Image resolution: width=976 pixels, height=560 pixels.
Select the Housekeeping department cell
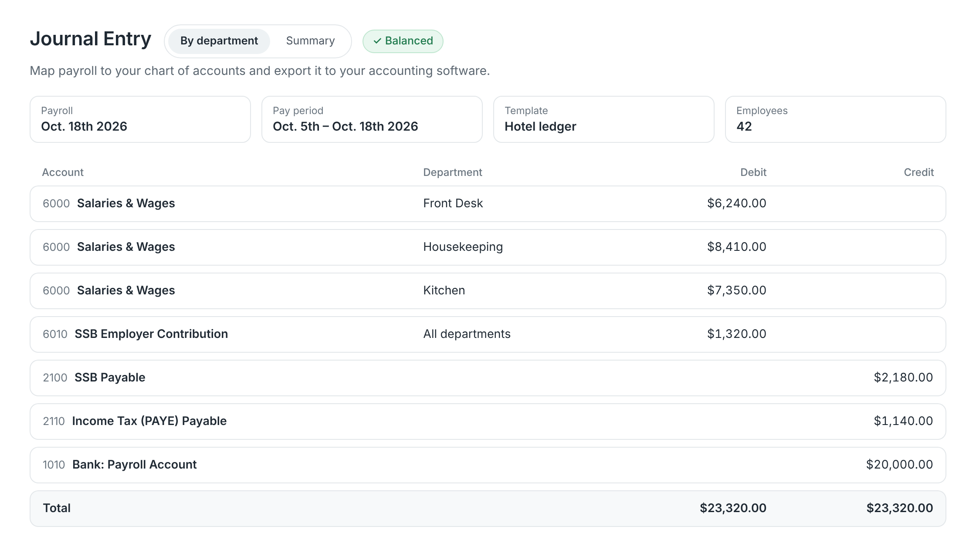(463, 247)
